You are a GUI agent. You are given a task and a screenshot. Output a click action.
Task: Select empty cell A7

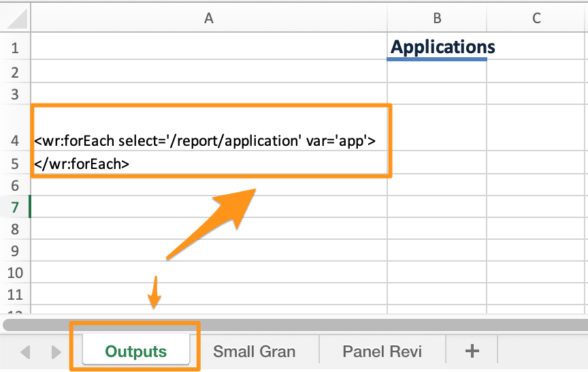coord(208,207)
